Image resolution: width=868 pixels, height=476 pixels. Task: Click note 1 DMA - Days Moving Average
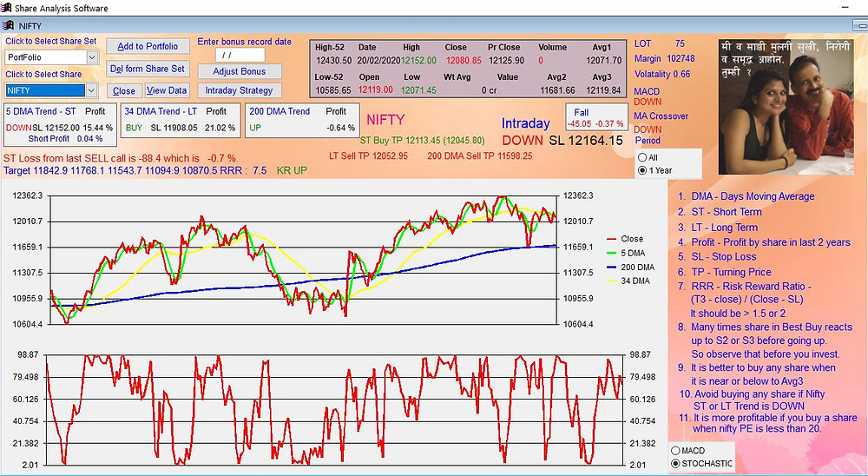746,196
